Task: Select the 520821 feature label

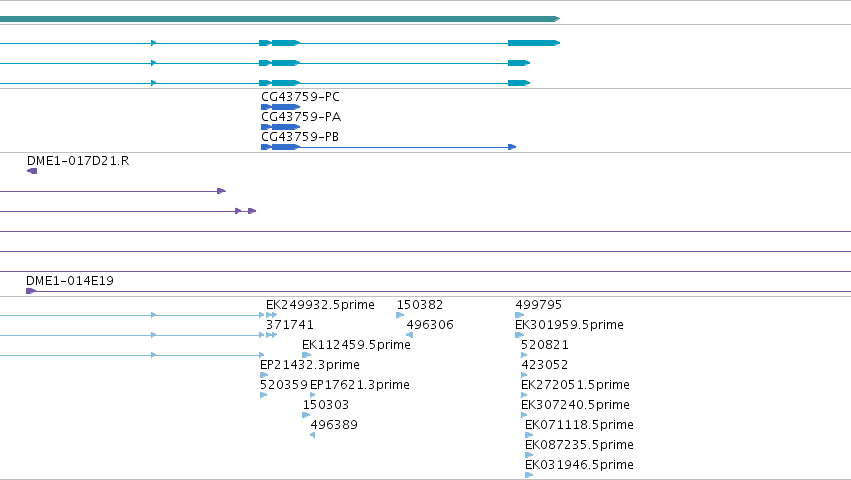Action: pos(544,345)
